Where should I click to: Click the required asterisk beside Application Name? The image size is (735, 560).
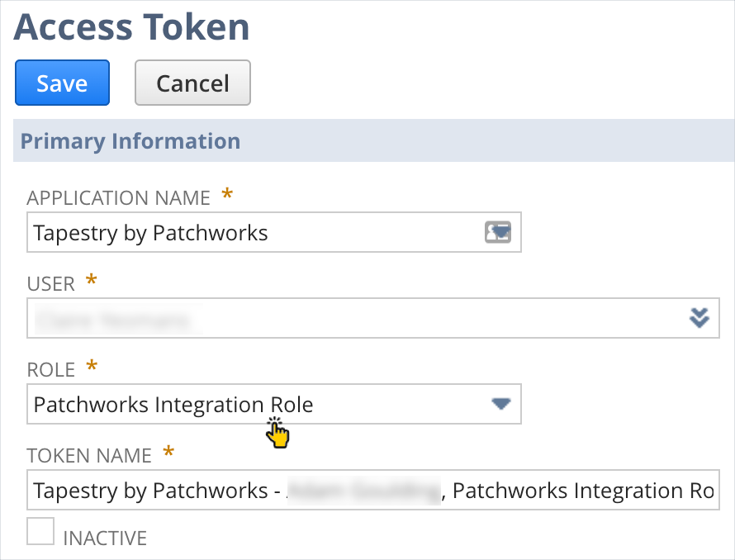click(x=227, y=197)
